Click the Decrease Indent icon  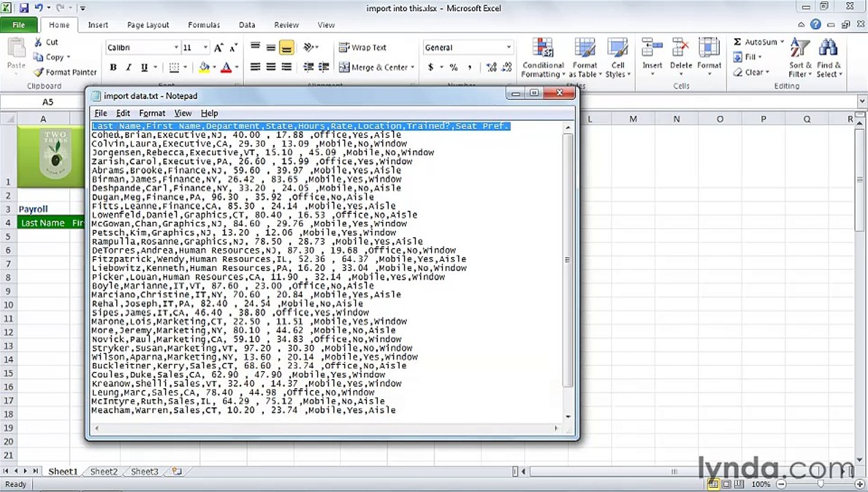(x=308, y=67)
